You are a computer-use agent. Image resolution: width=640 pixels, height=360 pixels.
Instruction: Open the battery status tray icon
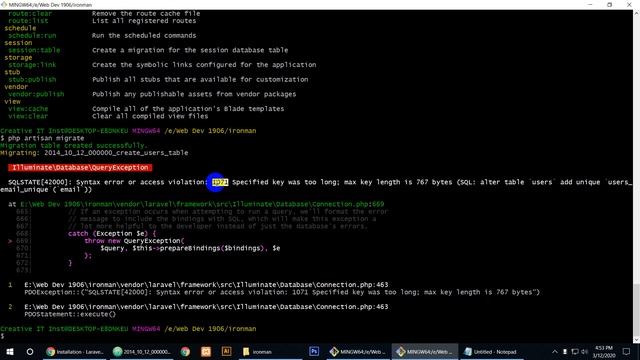[x=565, y=351]
